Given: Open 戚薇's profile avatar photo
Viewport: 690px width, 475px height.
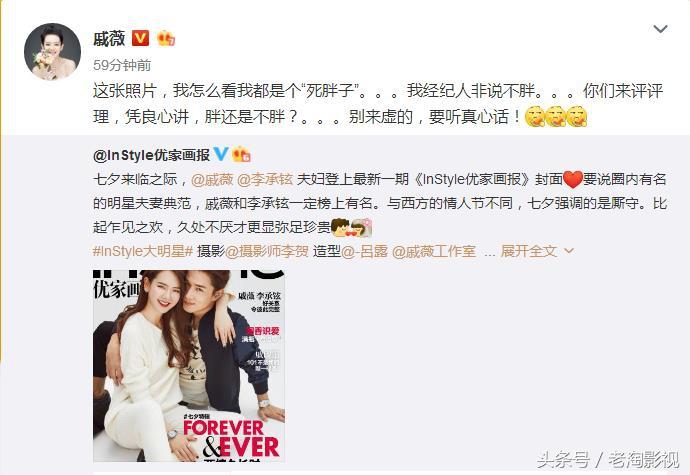Looking at the screenshot, I should coord(52,52).
